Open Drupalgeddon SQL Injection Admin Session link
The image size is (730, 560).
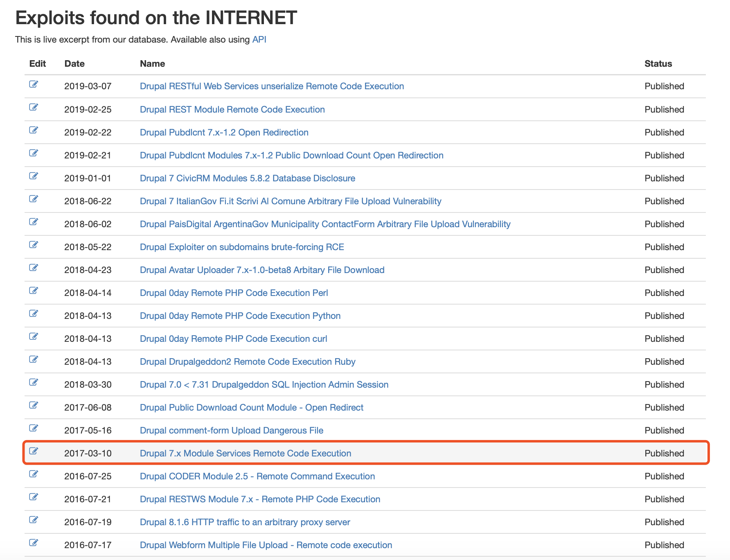264,385
